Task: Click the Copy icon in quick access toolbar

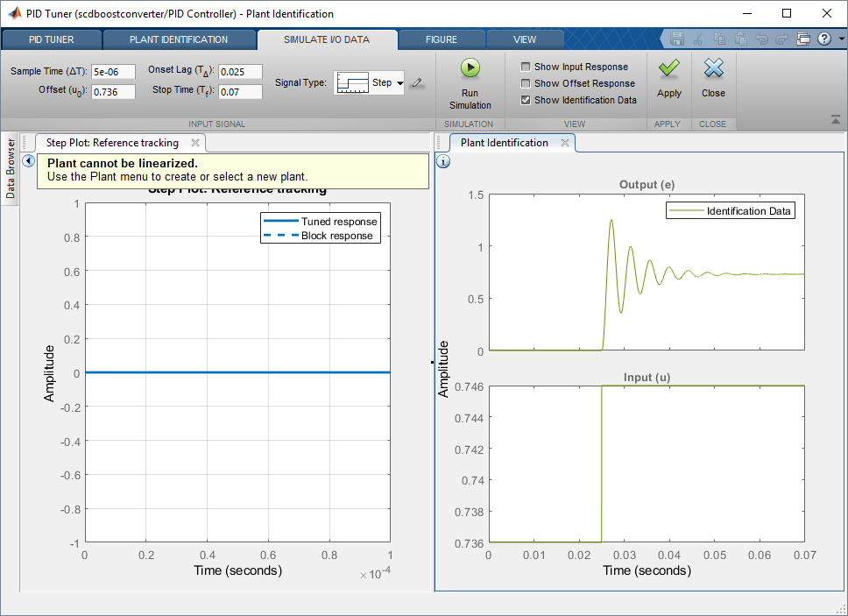Action: coord(719,39)
